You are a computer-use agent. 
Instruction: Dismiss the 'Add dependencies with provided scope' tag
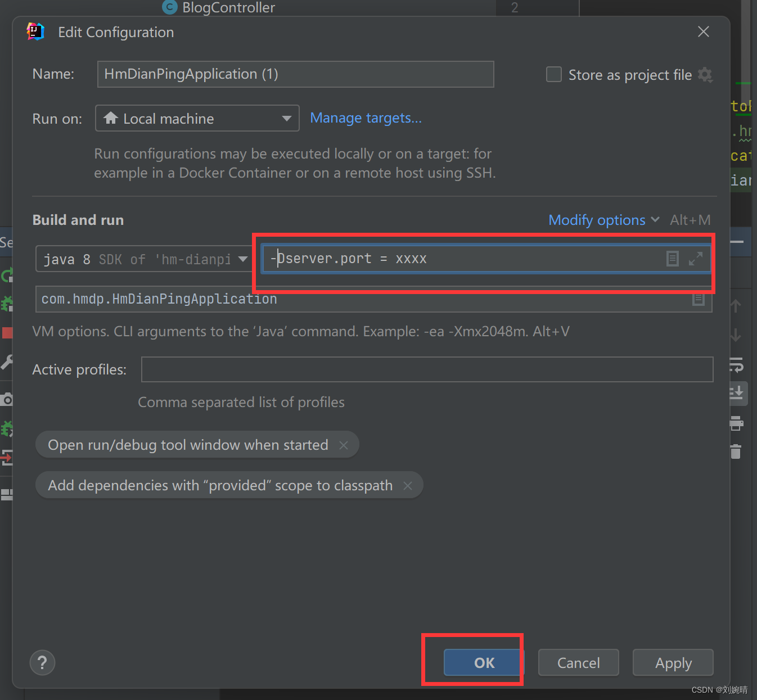click(408, 485)
